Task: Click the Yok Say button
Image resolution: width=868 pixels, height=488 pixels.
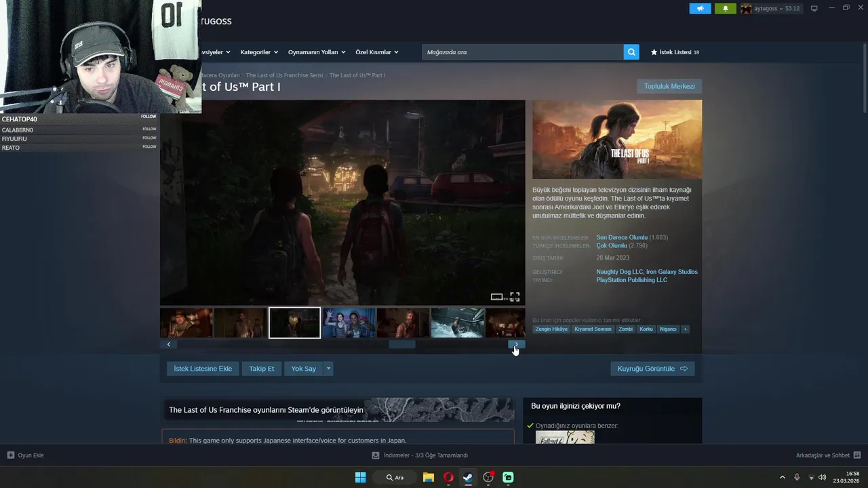Action: (304, 369)
